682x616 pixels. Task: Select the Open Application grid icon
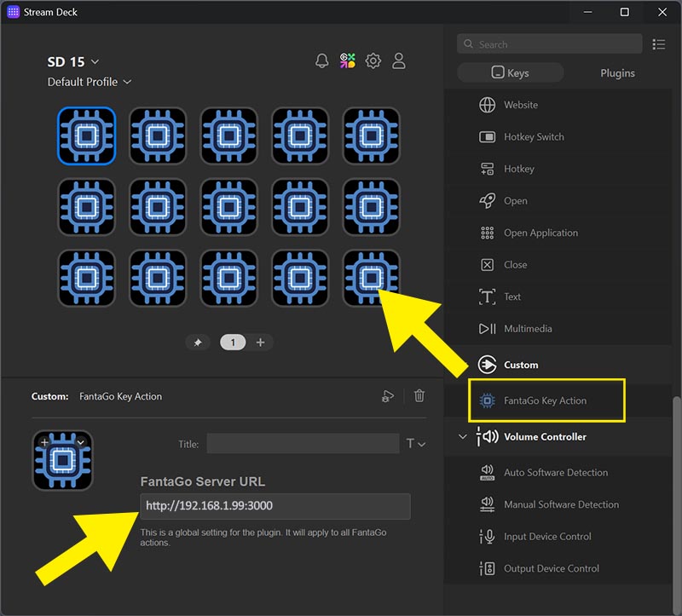pyautogui.click(x=487, y=233)
